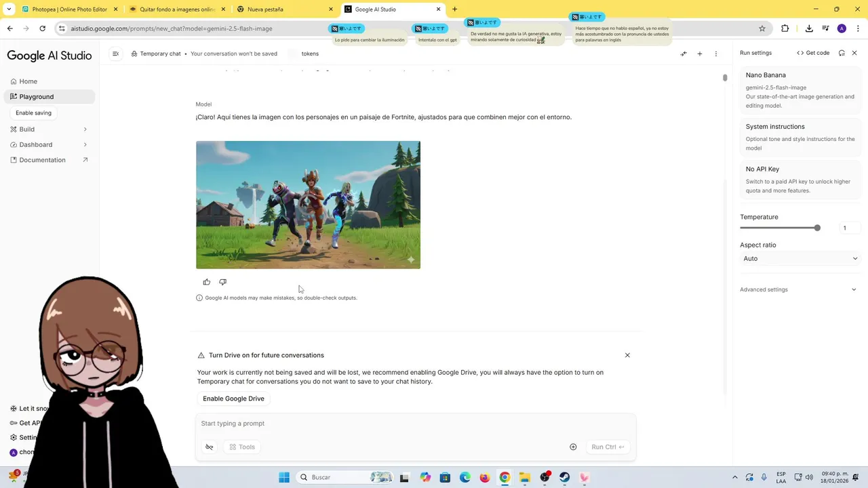Click the No API Key card
Image resolution: width=868 pixels, height=488 pixels.
point(800,180)
